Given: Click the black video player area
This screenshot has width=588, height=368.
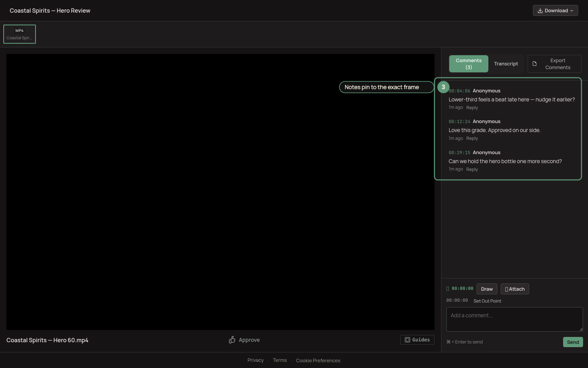Looking at the screenshot, I should tap(220, 192).
